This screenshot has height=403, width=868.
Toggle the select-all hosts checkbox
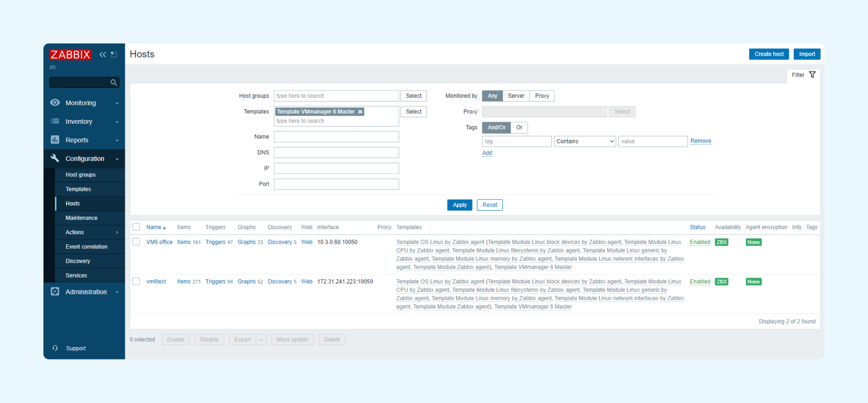[136, 227]
